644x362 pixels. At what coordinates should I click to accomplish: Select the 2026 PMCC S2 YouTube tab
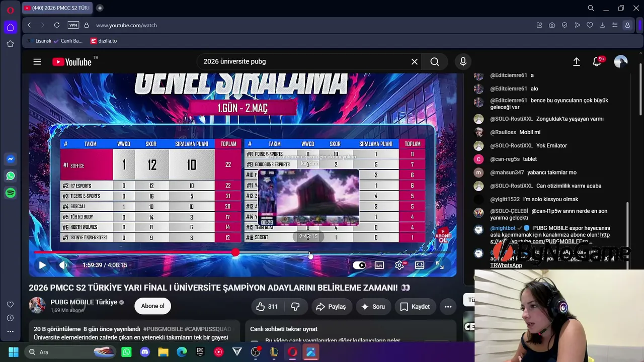pos(58,8)
